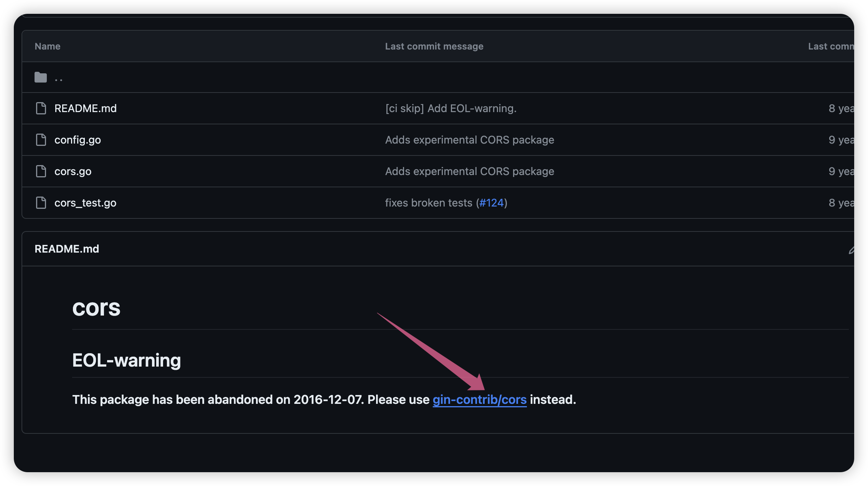Click the file icon beside README.md
This screenshot has height=486, width=868.
click(41, 108)
